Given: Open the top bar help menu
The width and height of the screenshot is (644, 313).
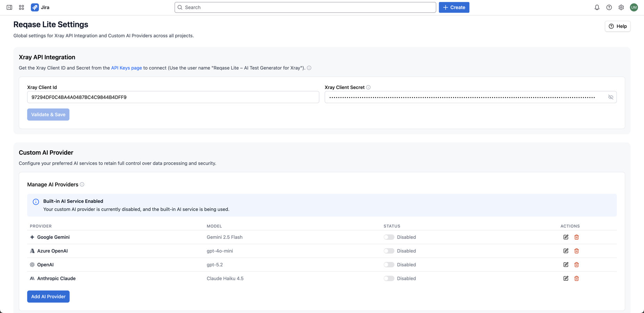Looking at the screenshot, I should (x=609, y=7).
